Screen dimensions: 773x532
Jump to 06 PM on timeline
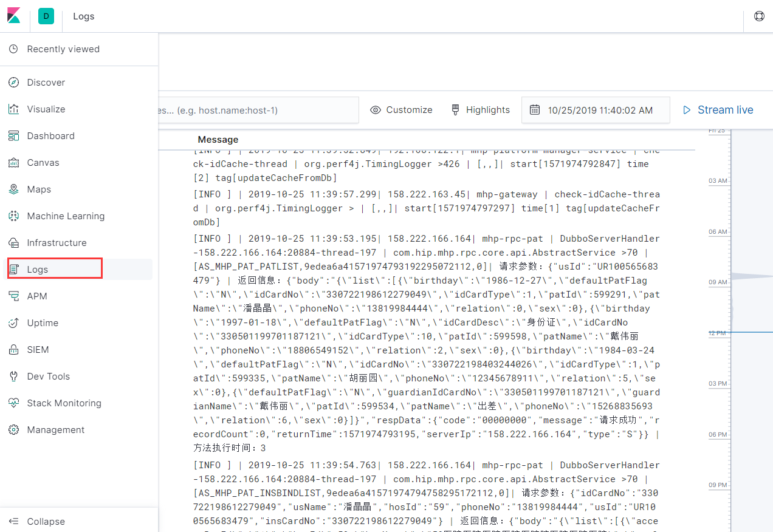coord(718,435)
